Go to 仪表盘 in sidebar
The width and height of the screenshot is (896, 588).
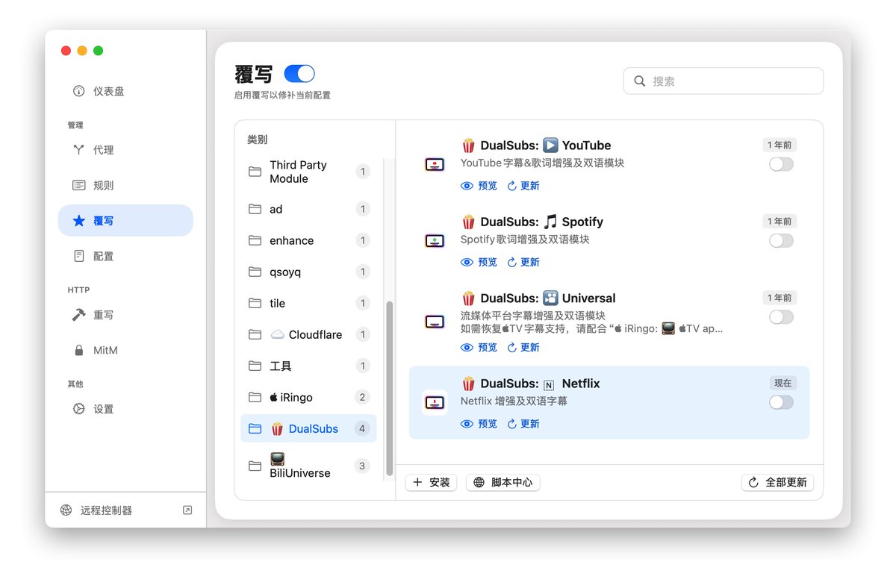[x=125, y=91]
